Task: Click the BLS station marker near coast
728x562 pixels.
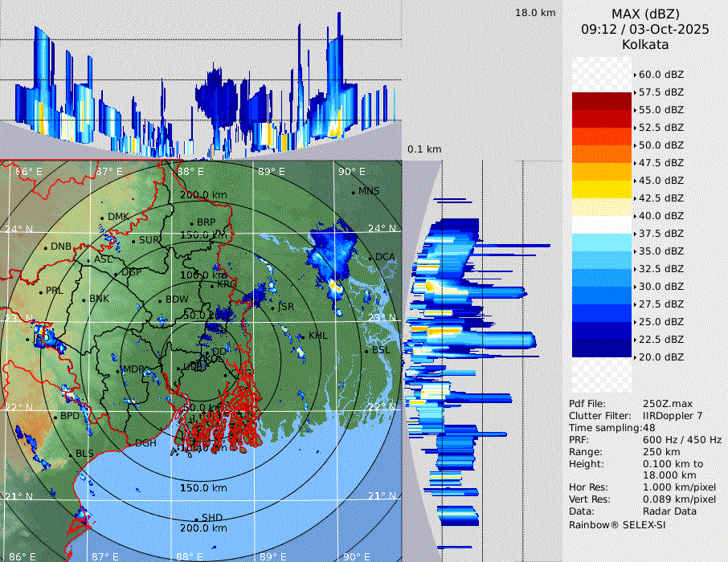Action: (71, 454)
